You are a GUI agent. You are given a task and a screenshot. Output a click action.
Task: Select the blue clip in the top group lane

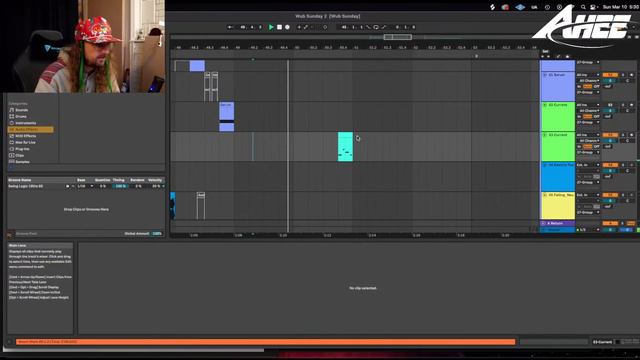(x=197, y=66)
